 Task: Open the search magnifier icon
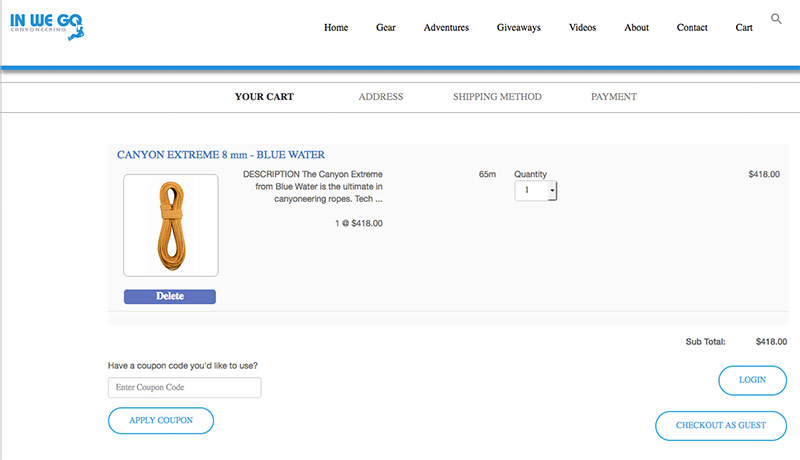[x=776, y=19]
